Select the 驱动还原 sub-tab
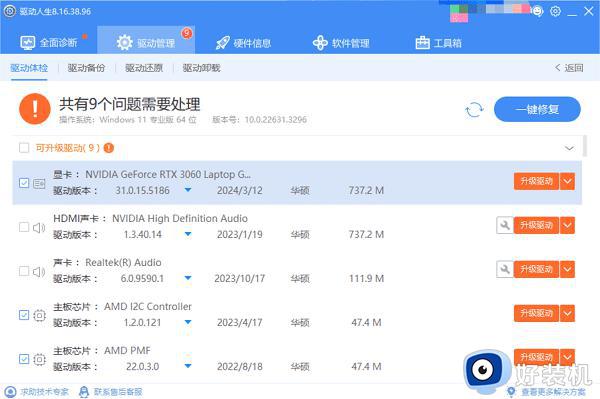The height and width of the screenshot is (399, 600). [144, 68]
